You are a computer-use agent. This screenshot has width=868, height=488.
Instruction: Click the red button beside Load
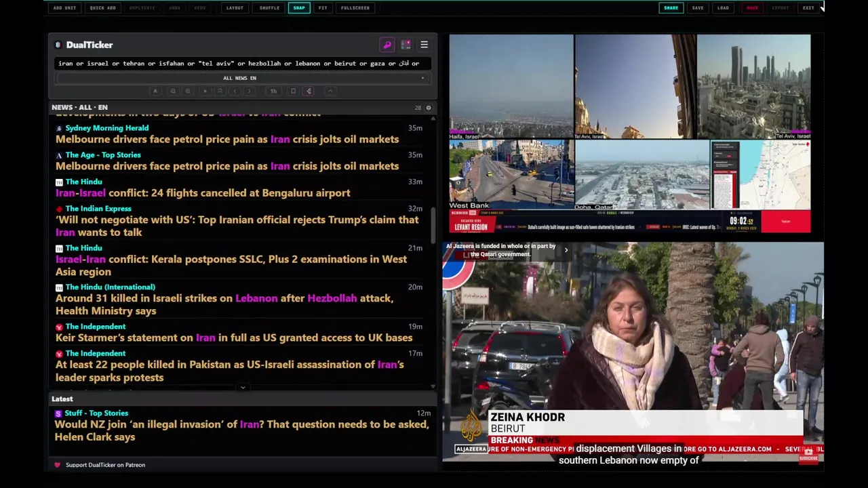click(x=752, y=8)
